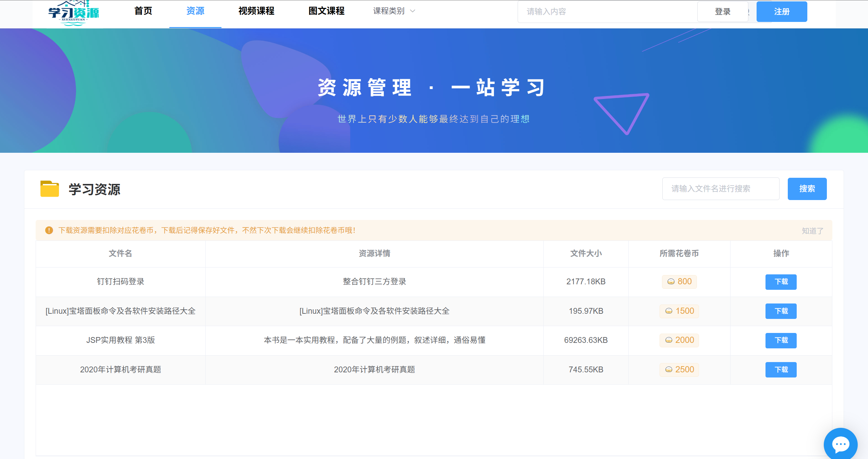The image size is (868, 459).
Task: Go to the 首页 navigation tab
Action: pyautogui.click(x=143, y=11)
